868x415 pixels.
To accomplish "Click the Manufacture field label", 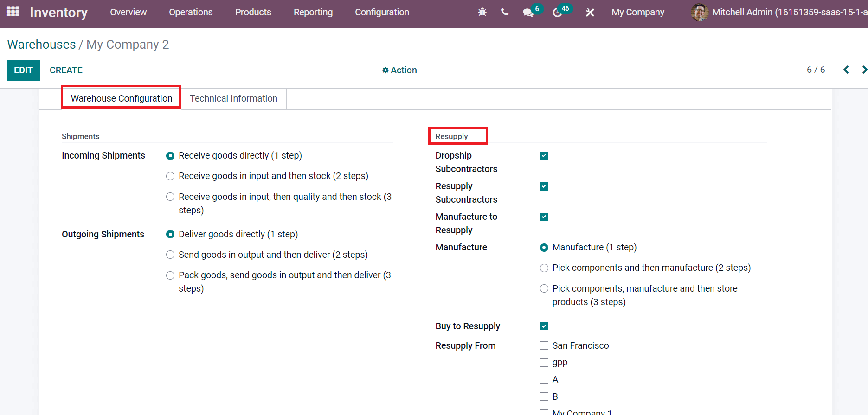I will tap(461, 247).
